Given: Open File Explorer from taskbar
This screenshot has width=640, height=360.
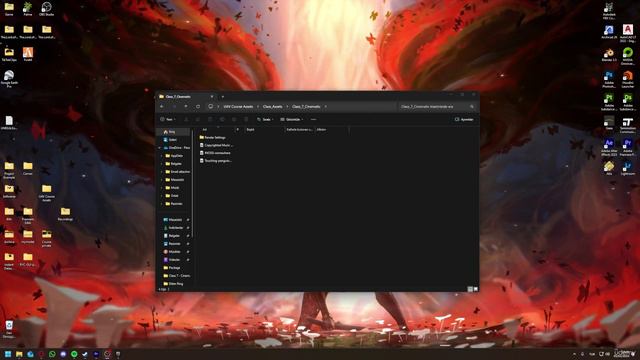Looking at the screenshot, I should pos(19,354).
